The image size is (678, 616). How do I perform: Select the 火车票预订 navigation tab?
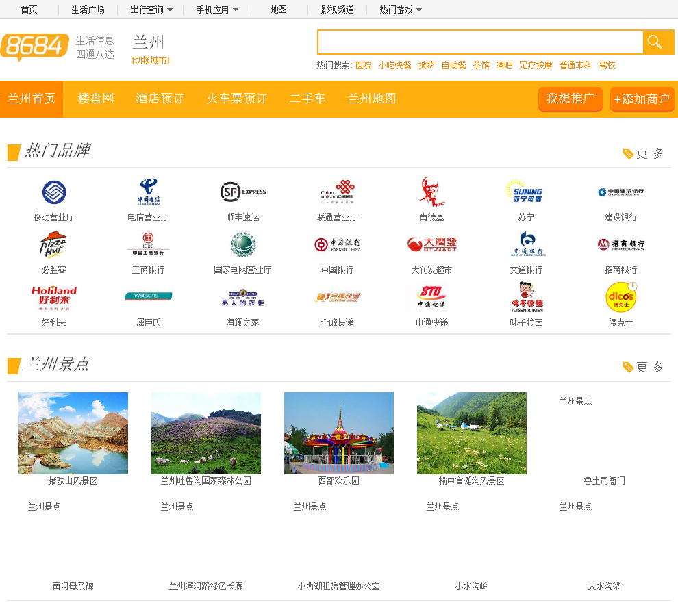[x=236, y=99]
